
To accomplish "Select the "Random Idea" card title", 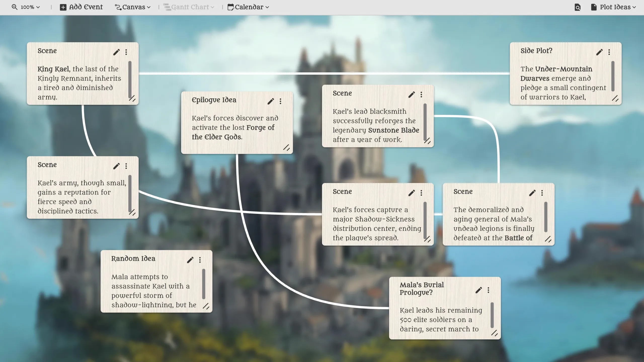I will coord(133,259).
